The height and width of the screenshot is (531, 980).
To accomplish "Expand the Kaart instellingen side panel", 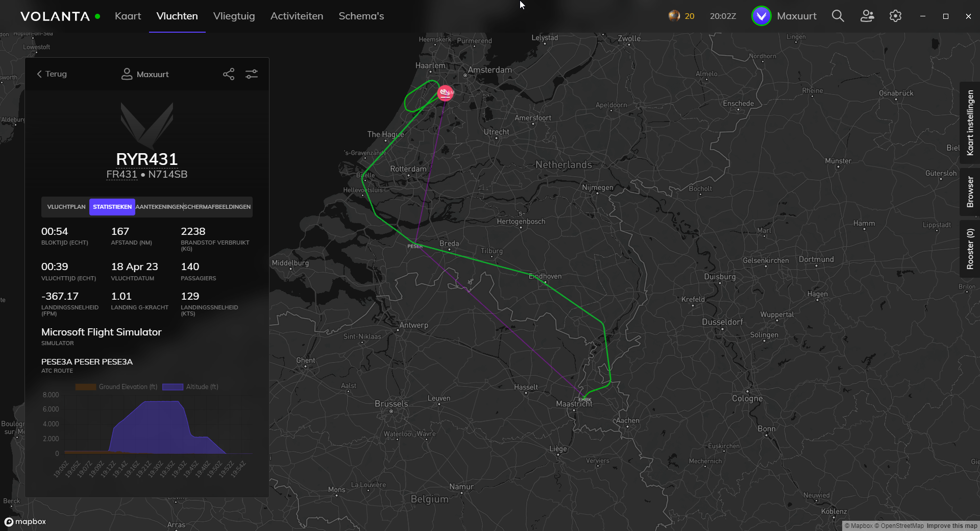I will pyautogui.click(x=970, y=123).
